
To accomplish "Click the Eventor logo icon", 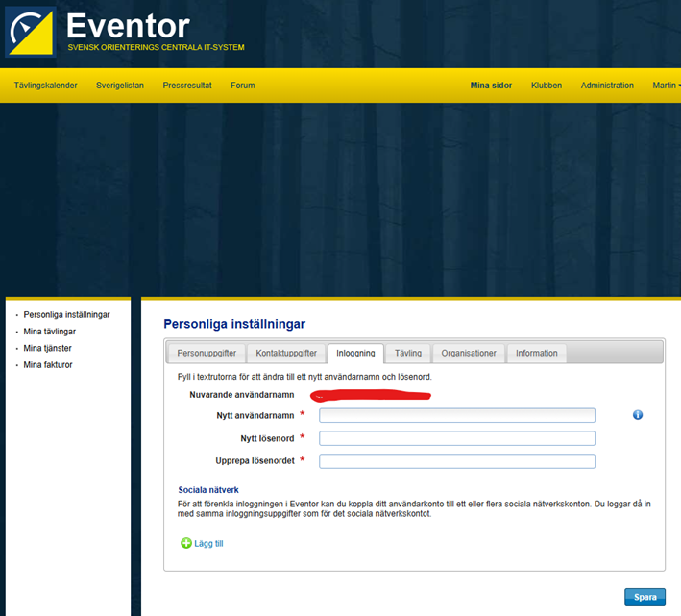I will pyautogui.click(x=31, y=32).
